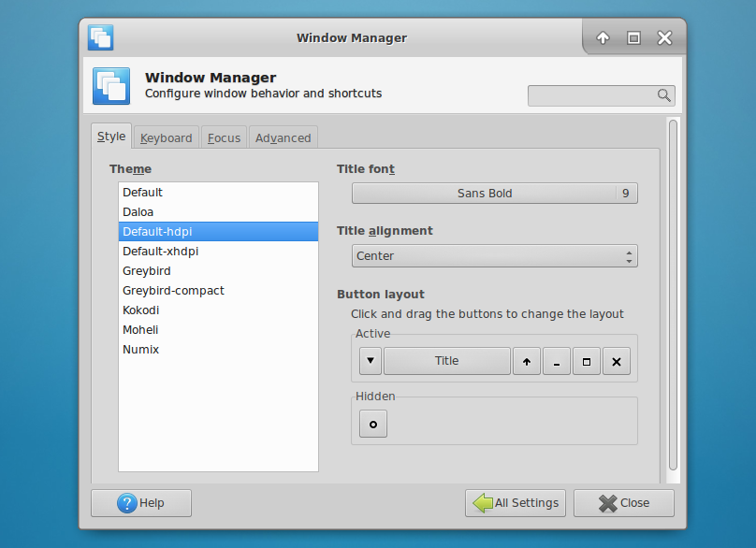Click the shade arrow button in Active layout
The height and width of the screenshot is (548, 756).
click(x=526, y=360)
